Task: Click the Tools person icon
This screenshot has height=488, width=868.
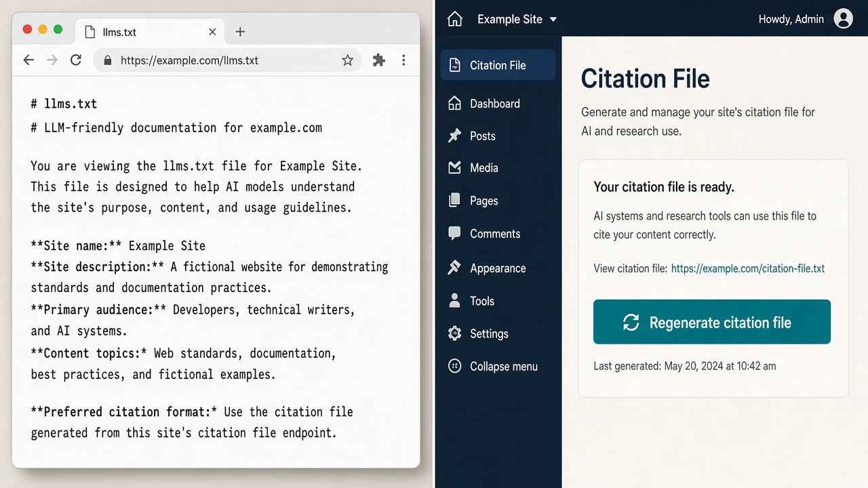Action: pos(454,300)
